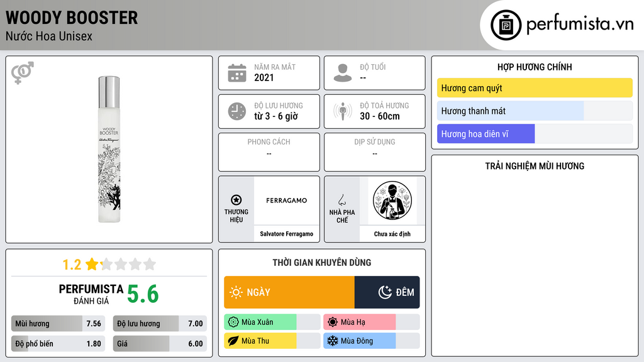Click the '30 - 60cm' projection value
Screen dimensions: 644x362
pyautogui.click(x=380, y=116)
